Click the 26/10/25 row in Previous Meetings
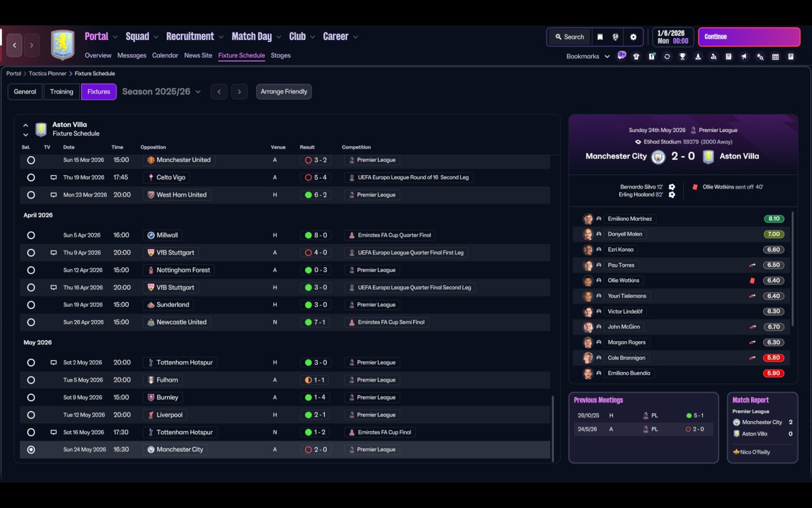 coord(643,415)
